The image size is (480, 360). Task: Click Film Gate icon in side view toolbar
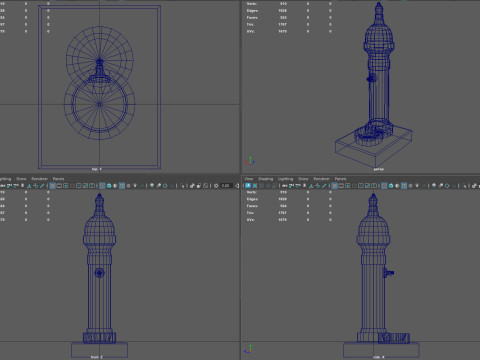[341, 186]
